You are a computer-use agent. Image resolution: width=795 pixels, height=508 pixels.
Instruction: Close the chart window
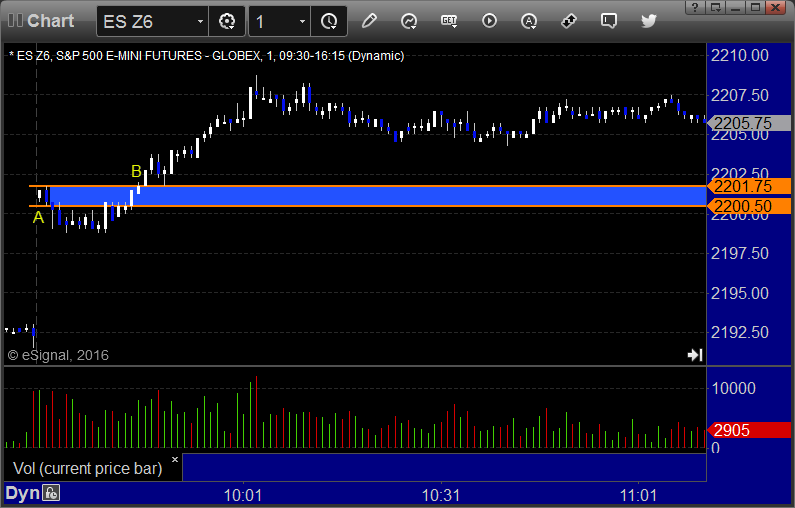click(776, 7)
